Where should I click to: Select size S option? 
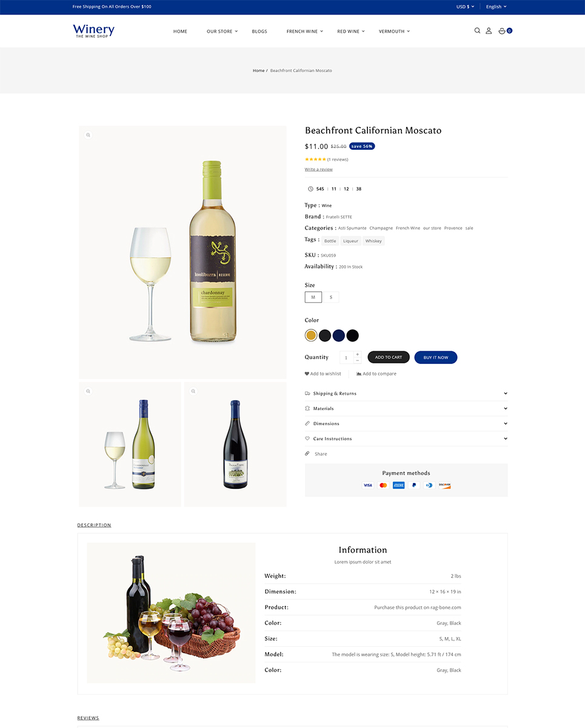tap(331, 297)
